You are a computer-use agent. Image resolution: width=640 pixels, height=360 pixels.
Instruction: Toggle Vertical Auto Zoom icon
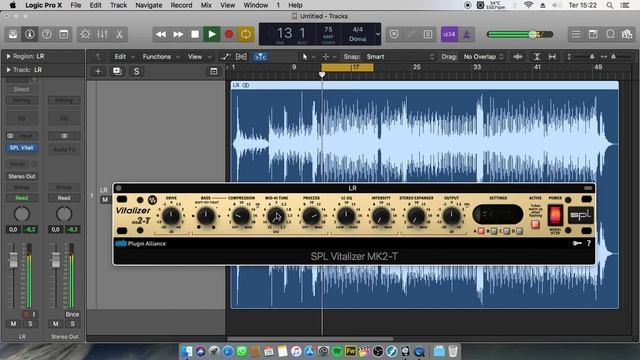click(x=537, y=57)
